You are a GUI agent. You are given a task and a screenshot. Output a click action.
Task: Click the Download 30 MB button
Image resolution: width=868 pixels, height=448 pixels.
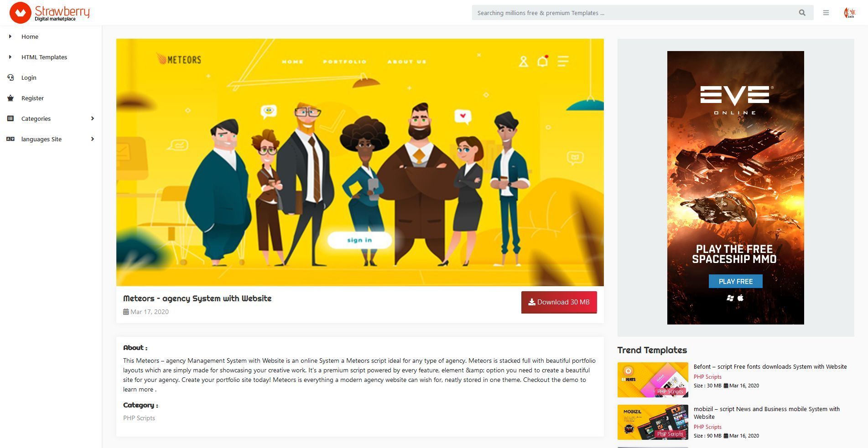click(559, 302)
